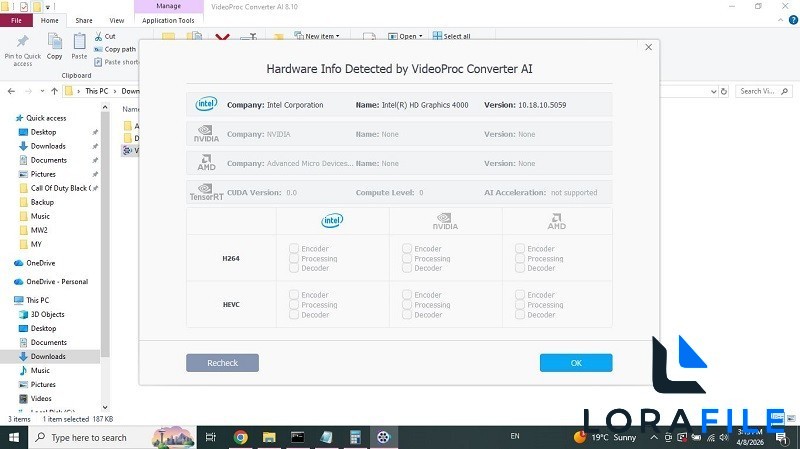
Task: Collapse the Explorer ribbon chevron
Action: click(x=781, y=20)
